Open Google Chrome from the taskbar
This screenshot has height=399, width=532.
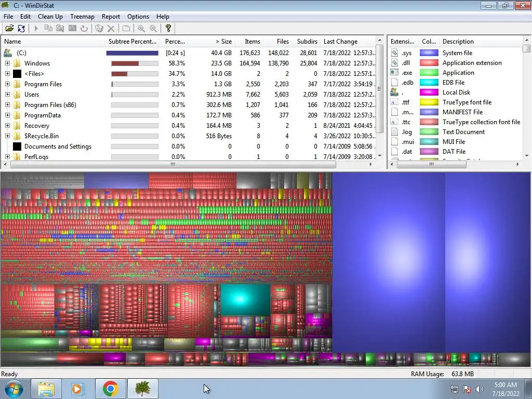tap(110, 389)
